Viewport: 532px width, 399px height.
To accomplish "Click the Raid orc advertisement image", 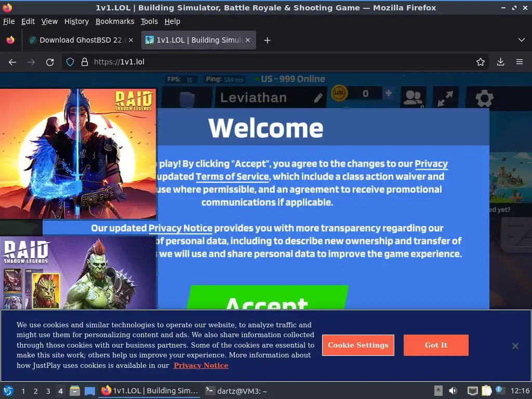I will pyautogui.click(x=78, y=272).
